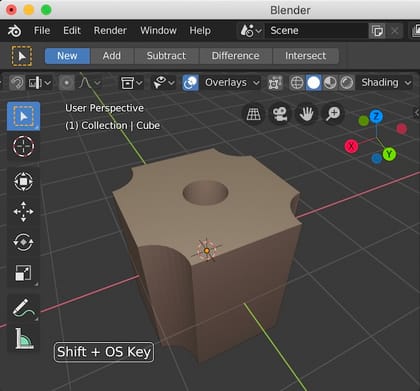Open proportional falloff curve dropdown

click(89, 83)
